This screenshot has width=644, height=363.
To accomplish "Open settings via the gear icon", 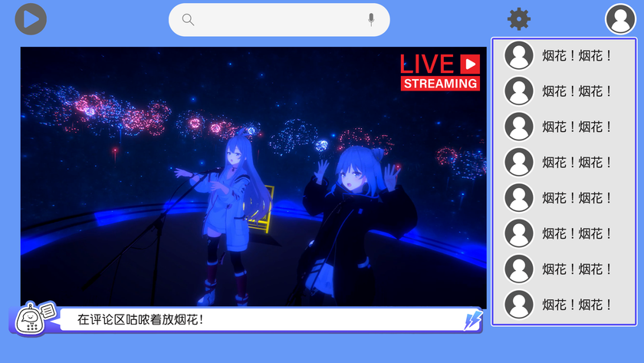I will coord(519,19).
